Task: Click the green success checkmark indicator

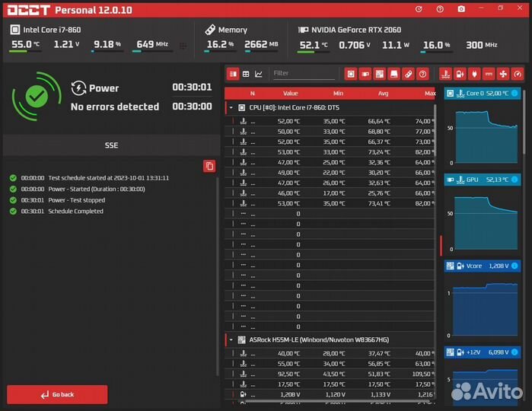Action: (37, 97)
